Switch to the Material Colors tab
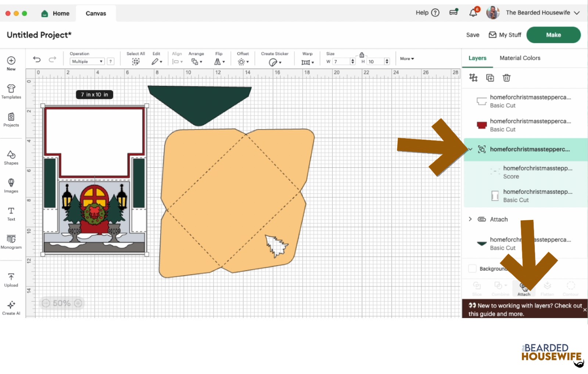This screenshot has height=374, width=588. 520,58
